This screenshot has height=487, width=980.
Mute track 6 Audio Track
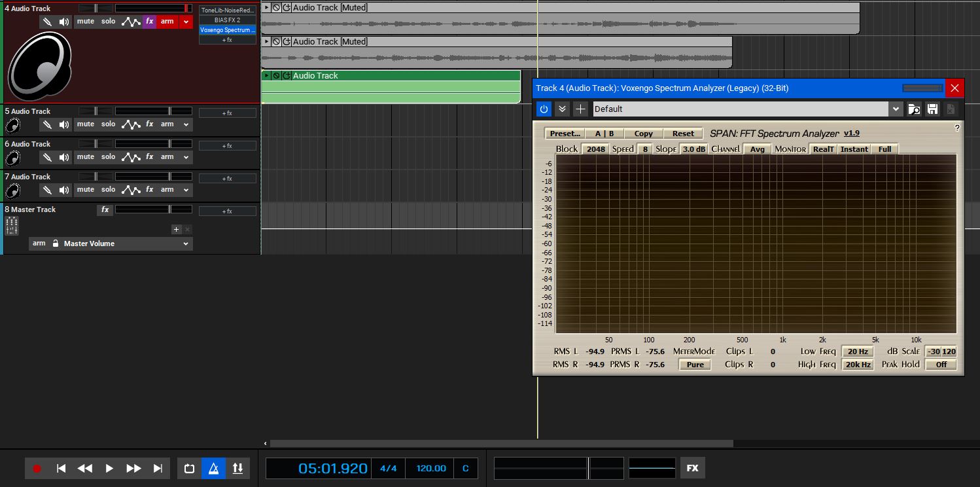pyautogui.click(x=85, y=157)
